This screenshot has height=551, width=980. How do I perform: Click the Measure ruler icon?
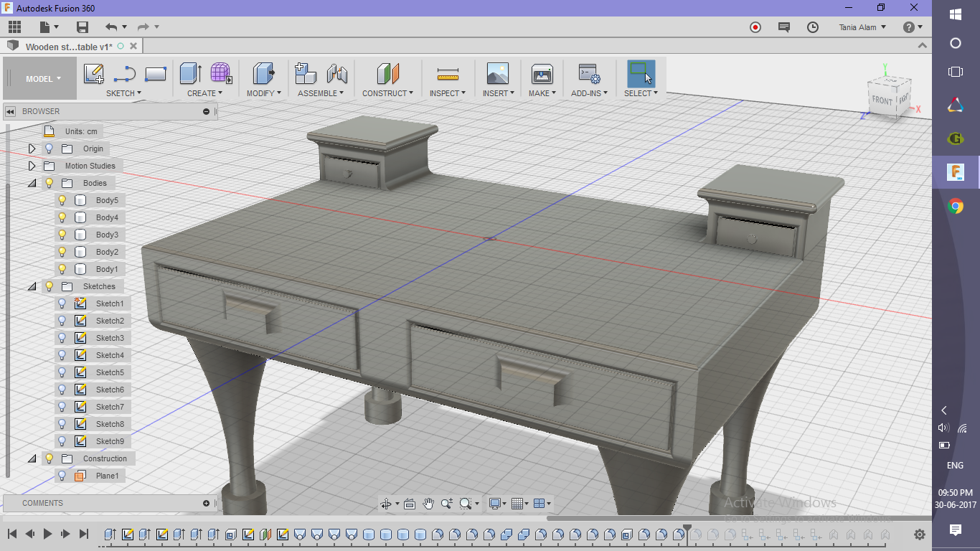[448, 74]
